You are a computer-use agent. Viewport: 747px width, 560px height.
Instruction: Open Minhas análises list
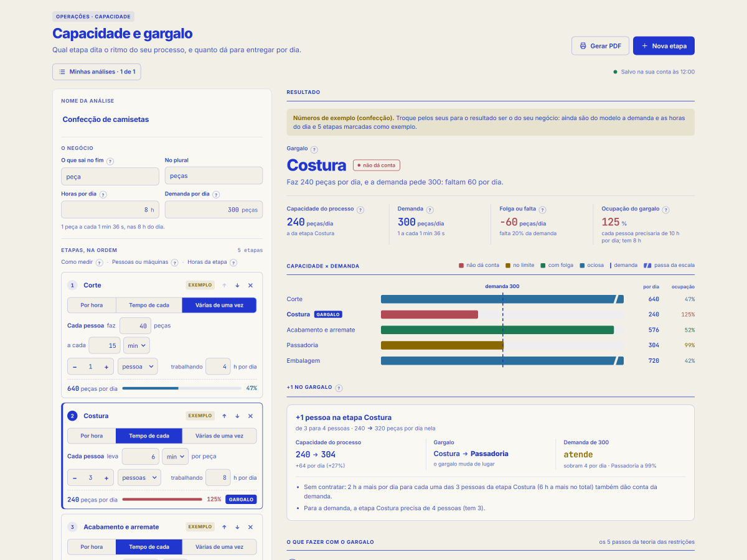[x=97, y=72]
